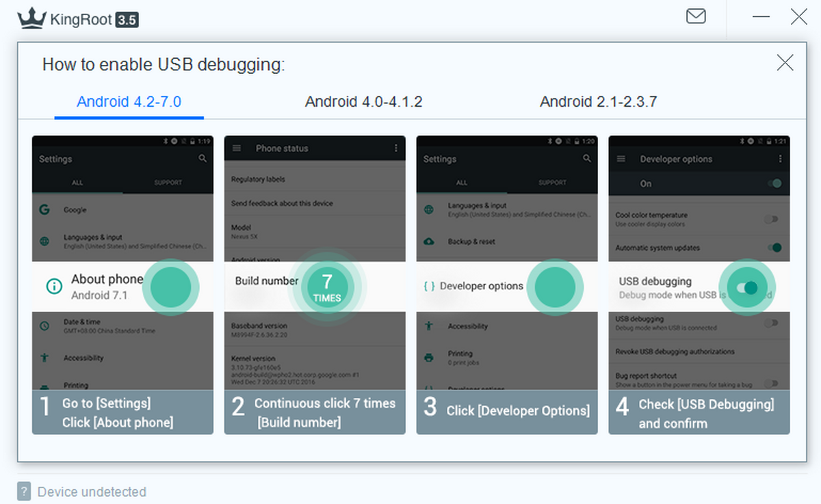The height and width of the screenshot is (504, 821).
Task: Click the three-dot menu in Developer options header
Action: pyautogui.click(x=780, y=159)
